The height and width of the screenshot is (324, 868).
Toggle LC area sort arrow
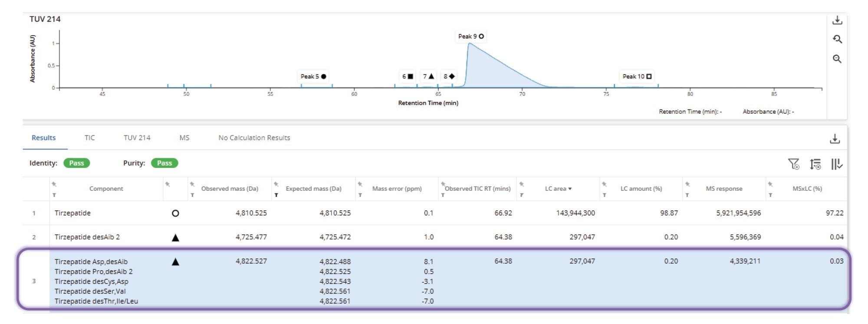point(570,189)
